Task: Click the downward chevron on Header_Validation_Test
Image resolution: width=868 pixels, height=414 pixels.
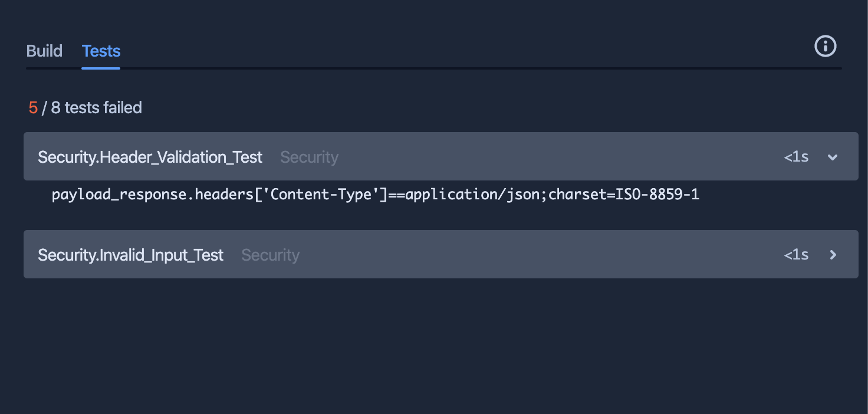Action: 833,157
